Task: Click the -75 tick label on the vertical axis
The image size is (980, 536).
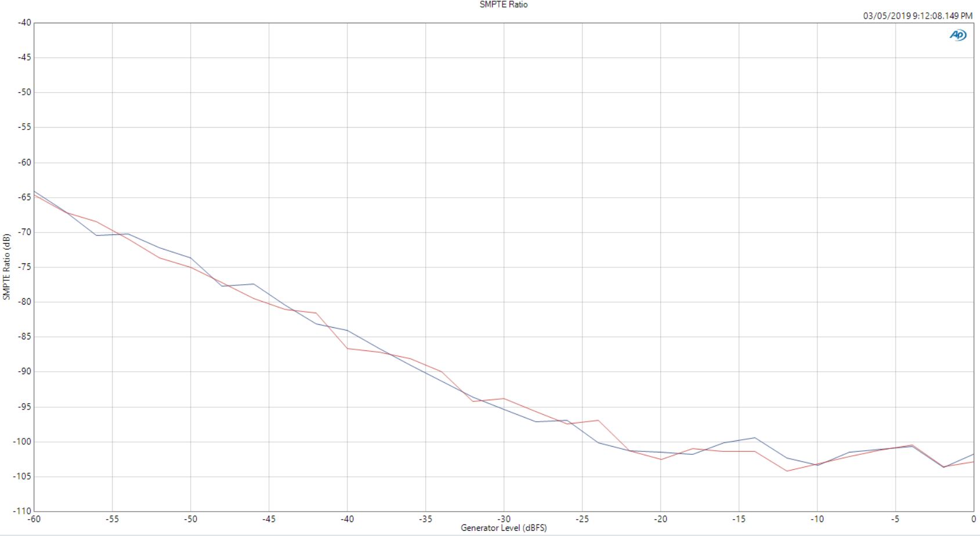Action: point(24,267)
